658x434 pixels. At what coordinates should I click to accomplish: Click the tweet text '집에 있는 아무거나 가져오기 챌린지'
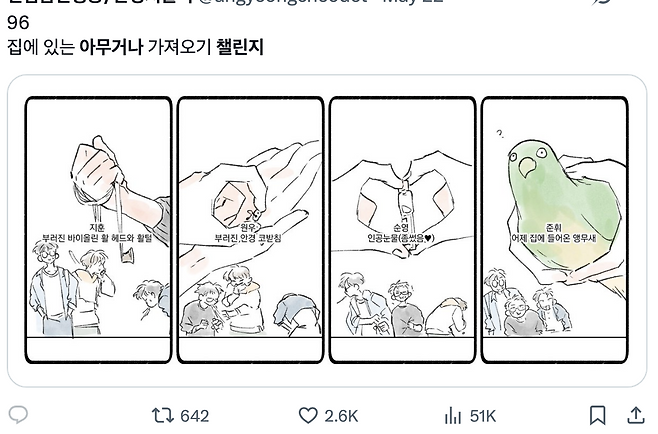(x=135, y=47)
